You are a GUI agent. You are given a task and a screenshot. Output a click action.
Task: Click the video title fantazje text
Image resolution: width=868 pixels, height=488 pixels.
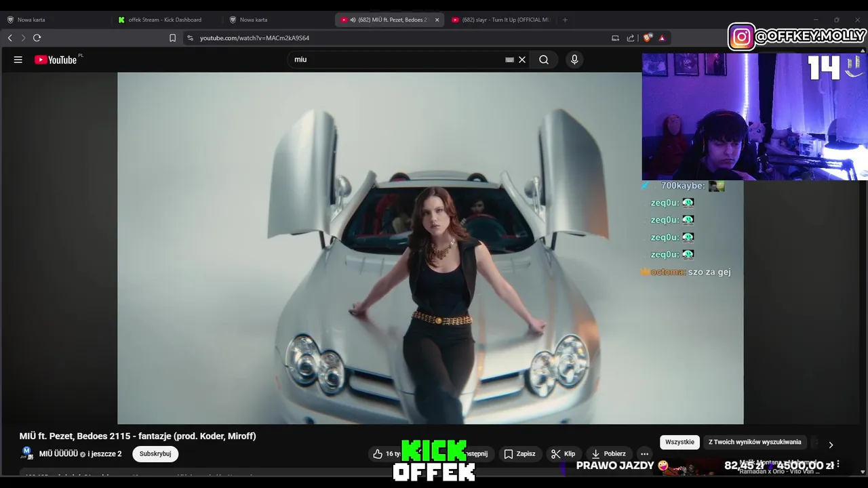[x=138, y=436]
